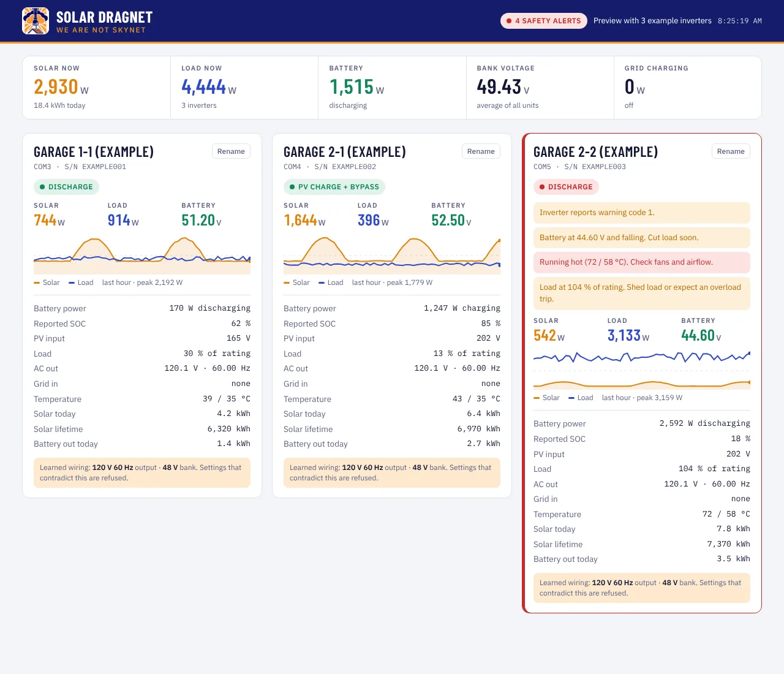This screenshot has height=674, width=784.
Task: Click the Garage 2-2 load chart
Action: [642, 371]
